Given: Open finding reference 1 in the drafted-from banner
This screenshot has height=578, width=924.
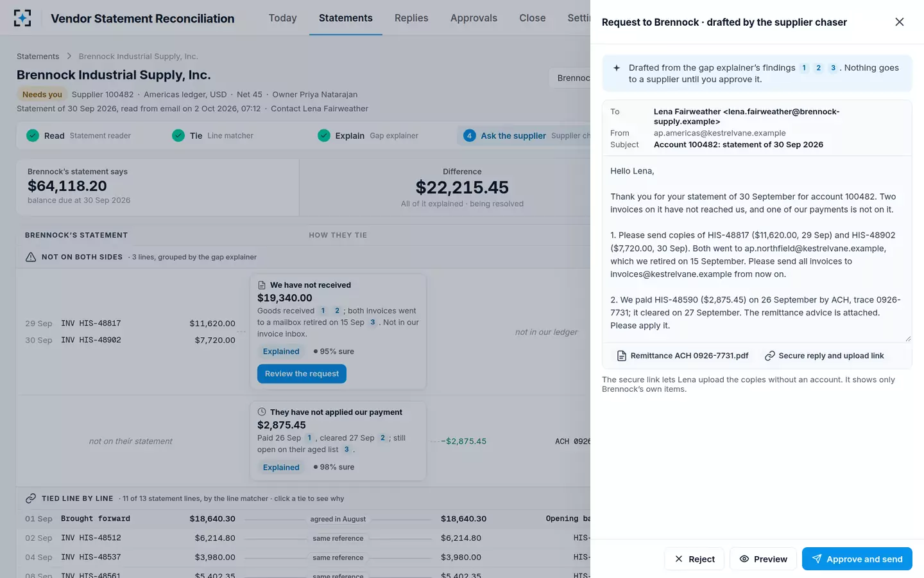Looking at the screenshot, I should tap(804, 68).
